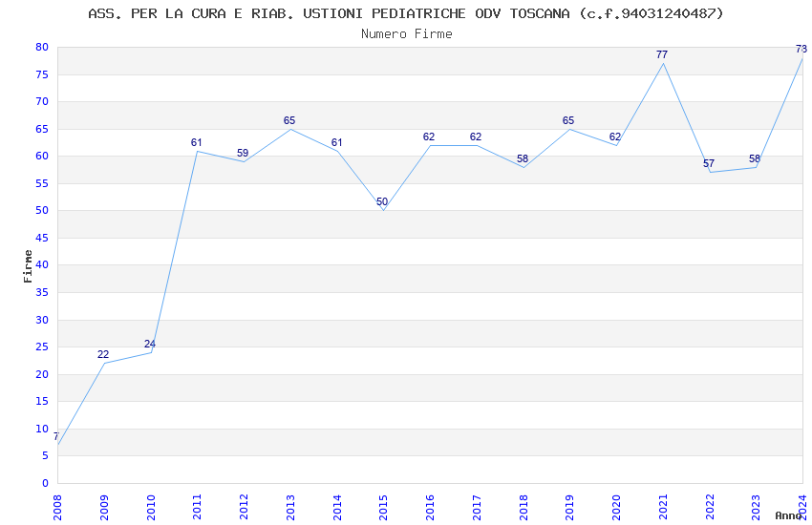812x525 pixels.
Task: Select the 2021 year label on x-axis
Action: click(663, 507)
